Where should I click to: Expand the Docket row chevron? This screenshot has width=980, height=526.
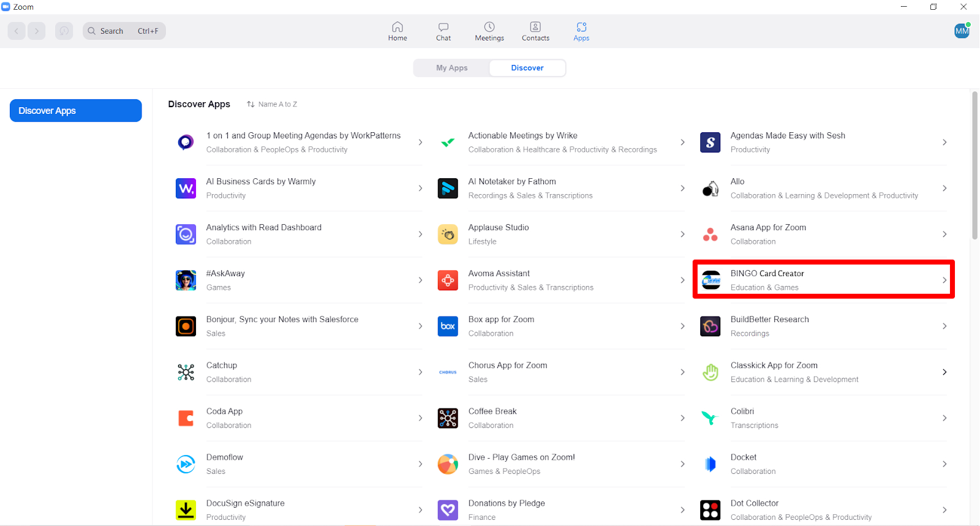[944, 464]
